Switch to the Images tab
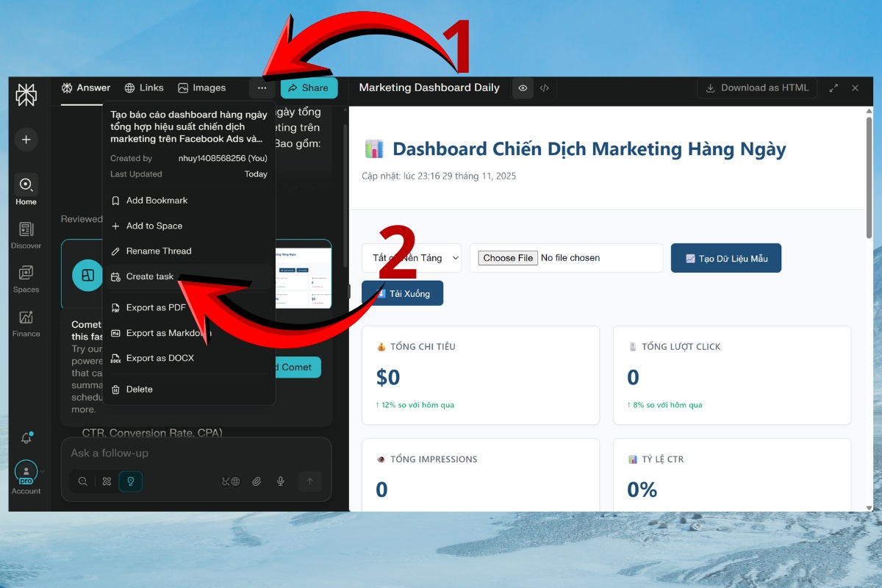Screen dimensions: 882x588 [202, 88]
